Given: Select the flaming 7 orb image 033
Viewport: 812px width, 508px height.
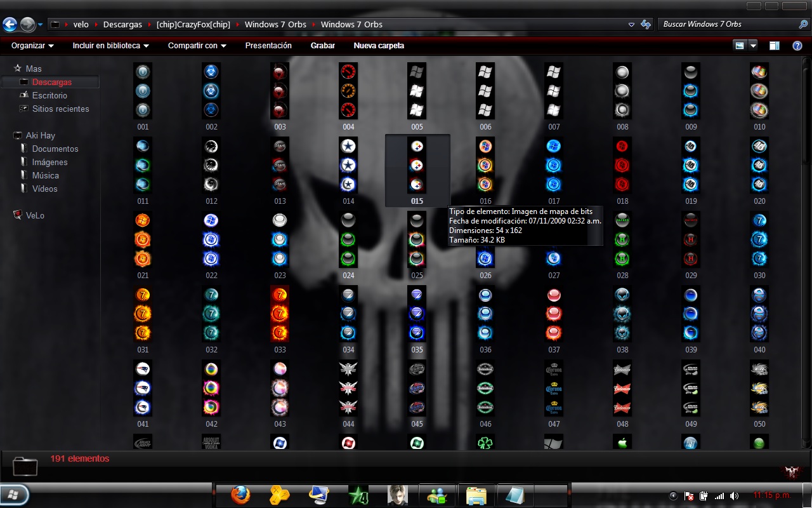Looking at the screenshot, I should (x=280, y=314).
